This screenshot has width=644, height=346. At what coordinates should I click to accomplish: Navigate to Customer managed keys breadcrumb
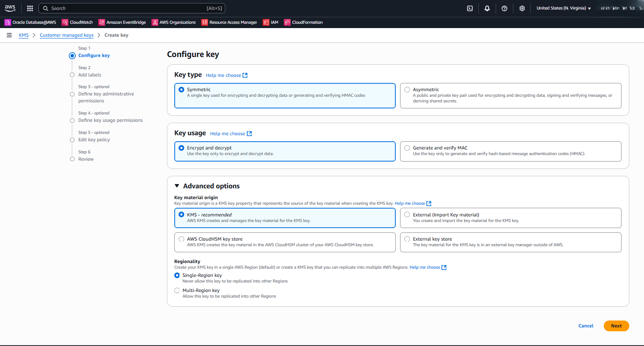tap(66, 35)
